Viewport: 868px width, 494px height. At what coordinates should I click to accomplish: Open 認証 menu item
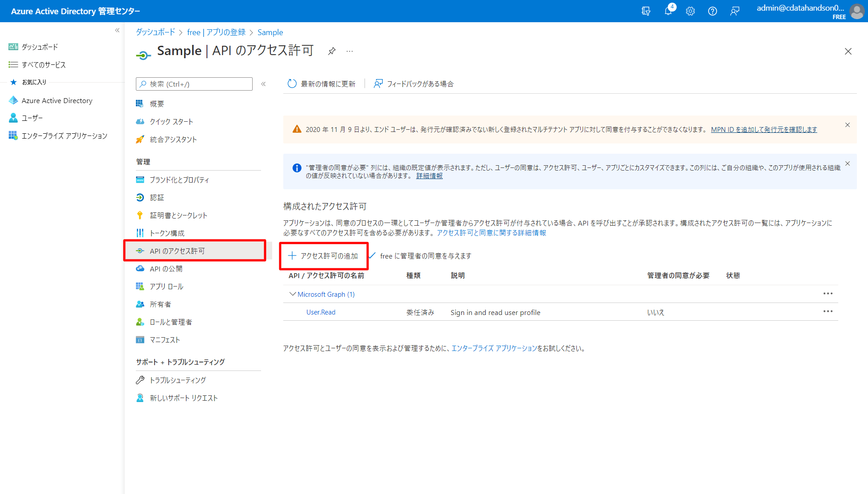[157, 197]
